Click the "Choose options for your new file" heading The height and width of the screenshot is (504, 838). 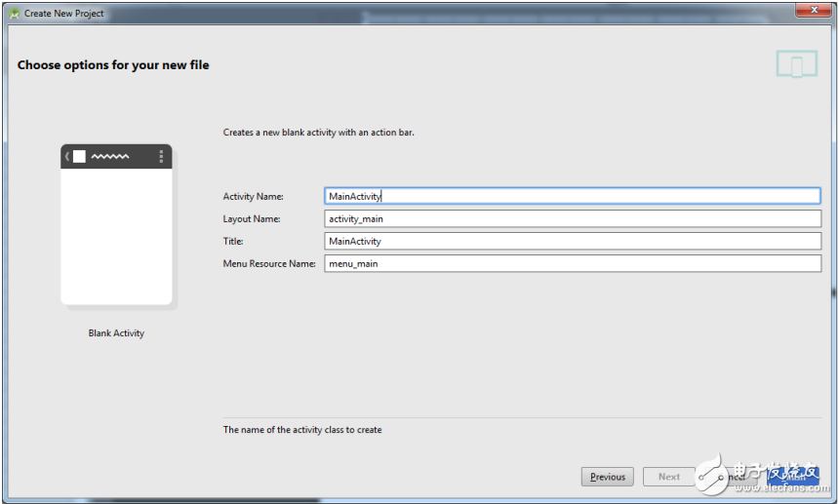point(113,65)
